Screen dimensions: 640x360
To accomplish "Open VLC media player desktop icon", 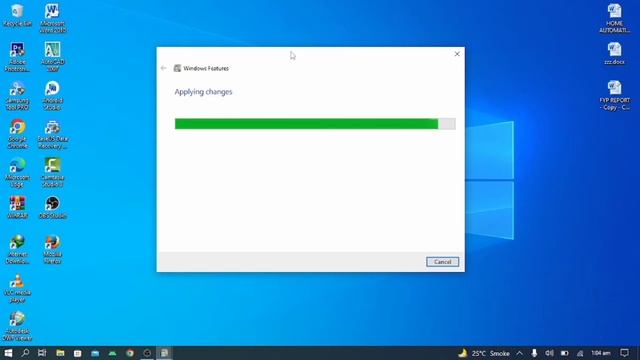I will coord(18,288).
